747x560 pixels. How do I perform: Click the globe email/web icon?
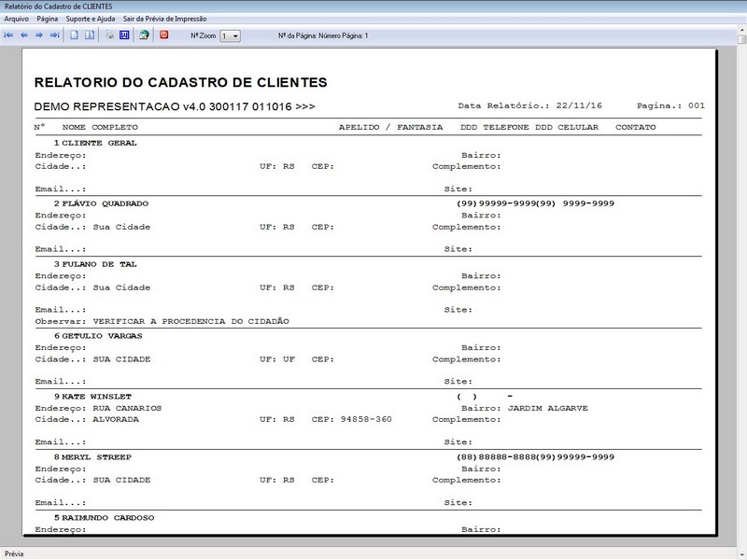point(144,35)
